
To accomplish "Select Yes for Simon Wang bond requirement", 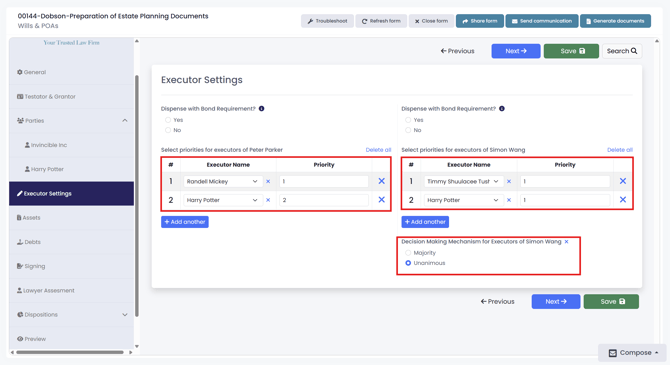I will pos(408,120).
